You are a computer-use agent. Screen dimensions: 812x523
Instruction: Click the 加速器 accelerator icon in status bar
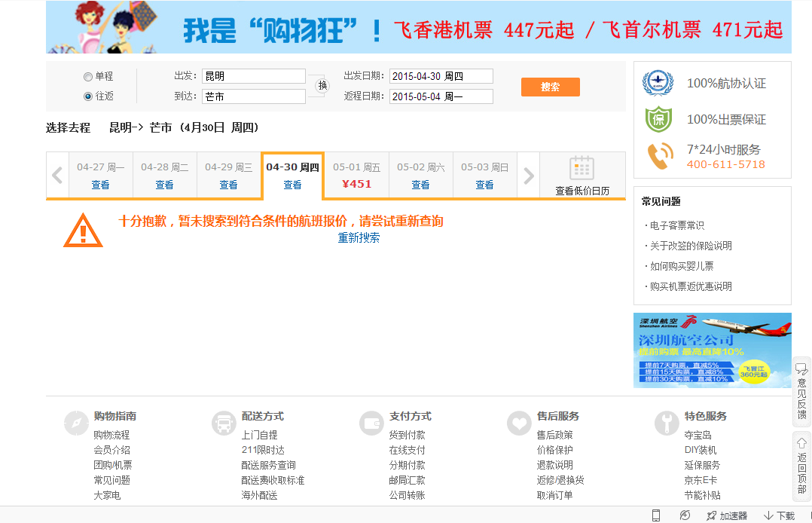pyautogui.click(x=710, y=515)
